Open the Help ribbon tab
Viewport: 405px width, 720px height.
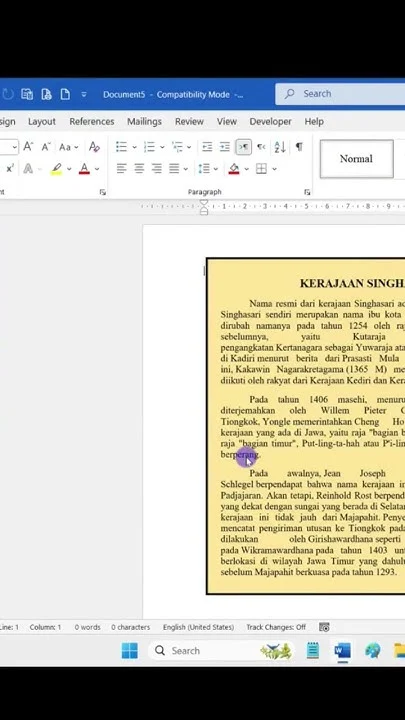pyautogui.click(x=314, y=122)
